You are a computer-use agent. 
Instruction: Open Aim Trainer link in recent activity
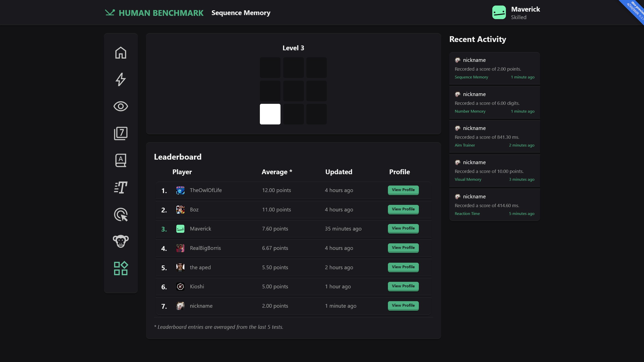pos(465,145)
